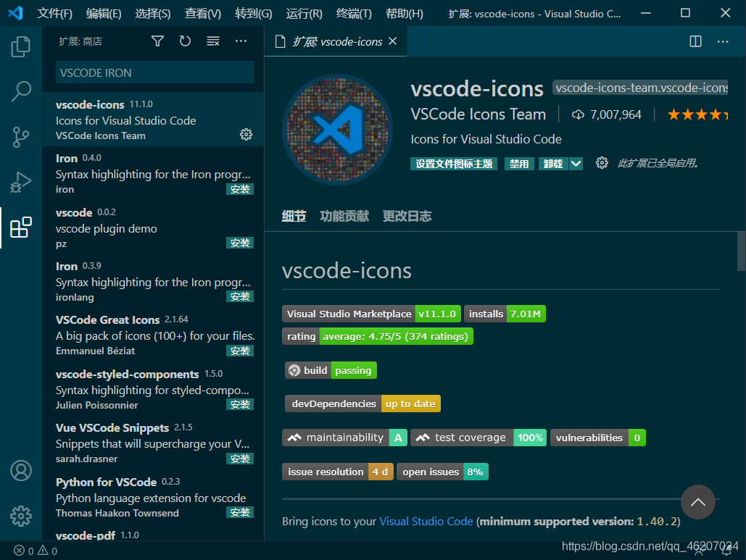Click the warnings count in status bar
This screenshot has height=560, width=746.
tap(48, 551)
